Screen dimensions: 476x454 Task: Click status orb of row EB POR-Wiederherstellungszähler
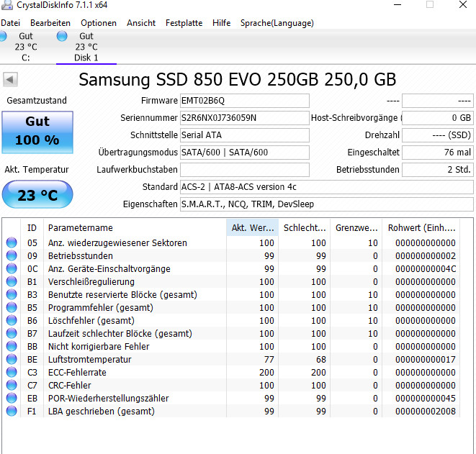click(x=12, y=398)
